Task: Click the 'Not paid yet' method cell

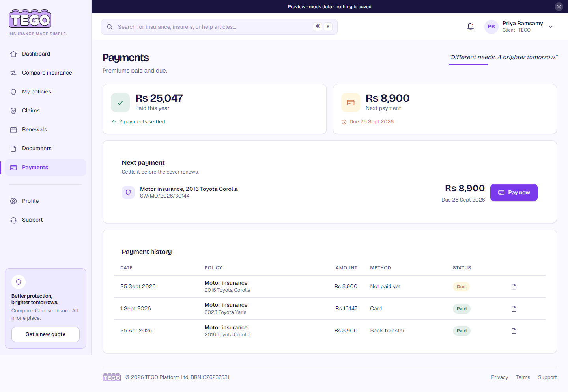Action: pyautogui.click(x=385, y=287)
